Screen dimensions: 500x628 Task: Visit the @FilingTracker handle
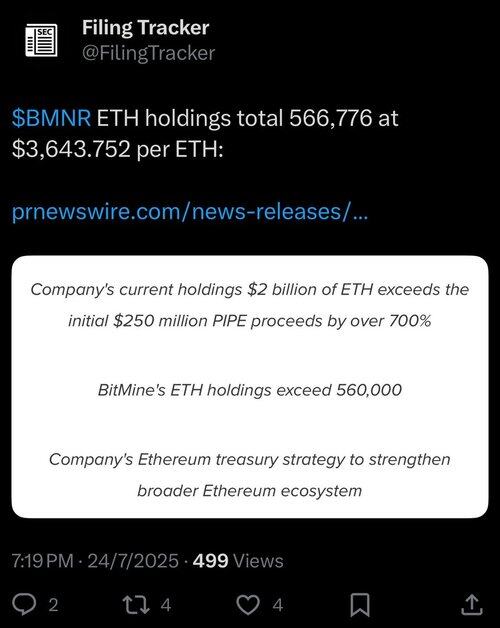(x=148, y=53)
